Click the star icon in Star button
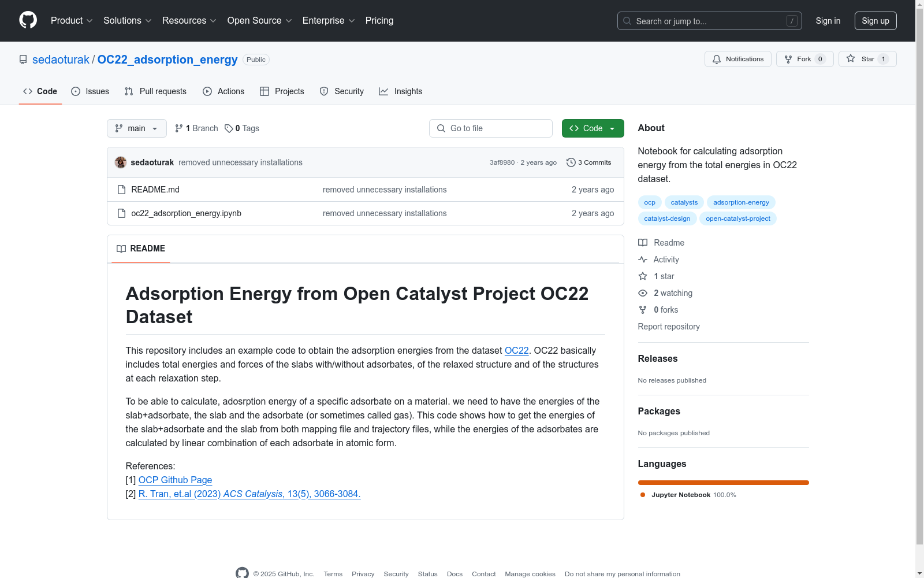924x578 pixels. pos(851,58)
